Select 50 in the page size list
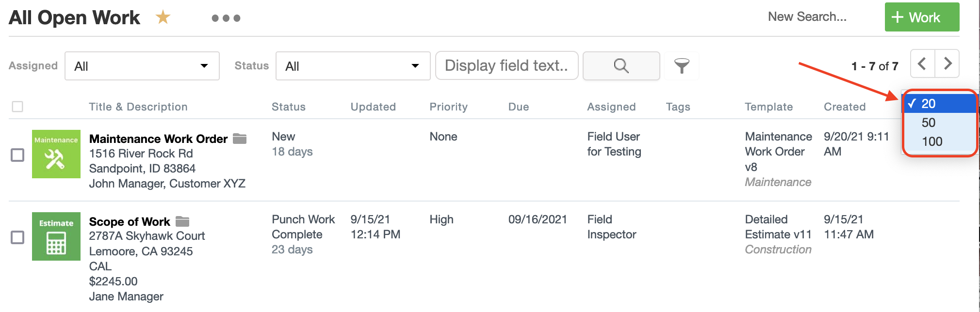This screenshot has width=980, height=312. pos(929,123)
